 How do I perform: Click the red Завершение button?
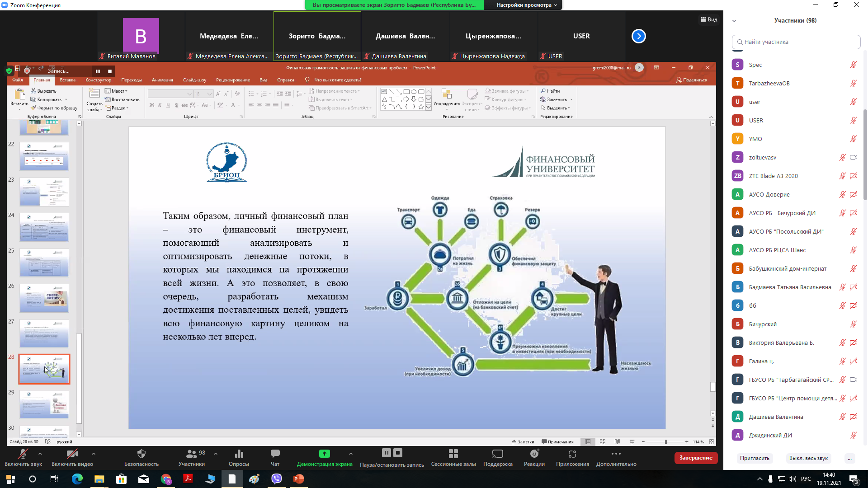[695, 458]
